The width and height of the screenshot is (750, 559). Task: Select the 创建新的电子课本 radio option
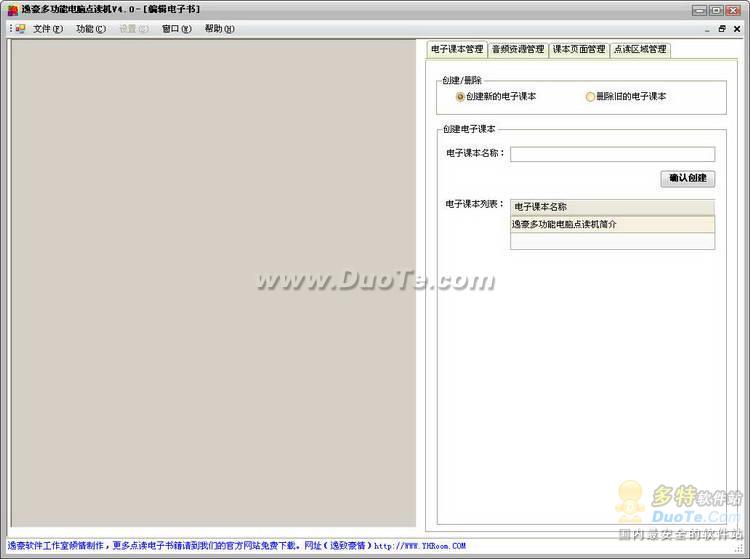pos(460,97)
